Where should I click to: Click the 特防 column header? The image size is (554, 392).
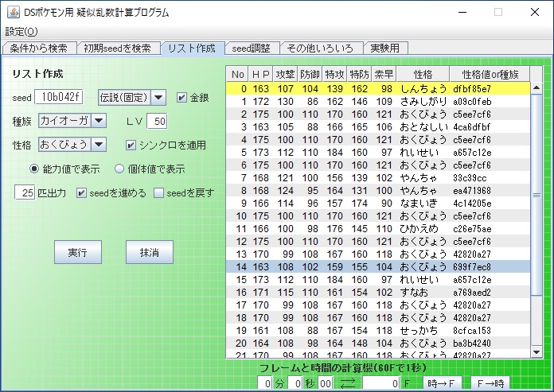[359, 75]
